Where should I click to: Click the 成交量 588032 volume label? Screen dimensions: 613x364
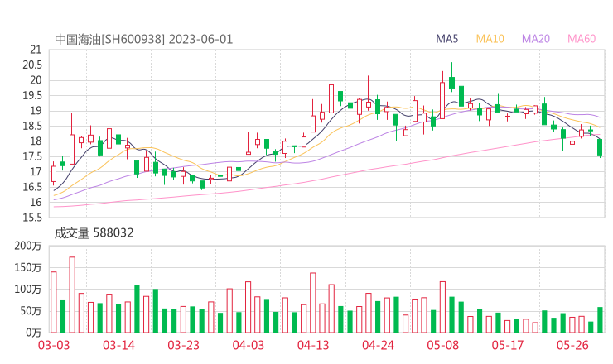click(94, 233)
